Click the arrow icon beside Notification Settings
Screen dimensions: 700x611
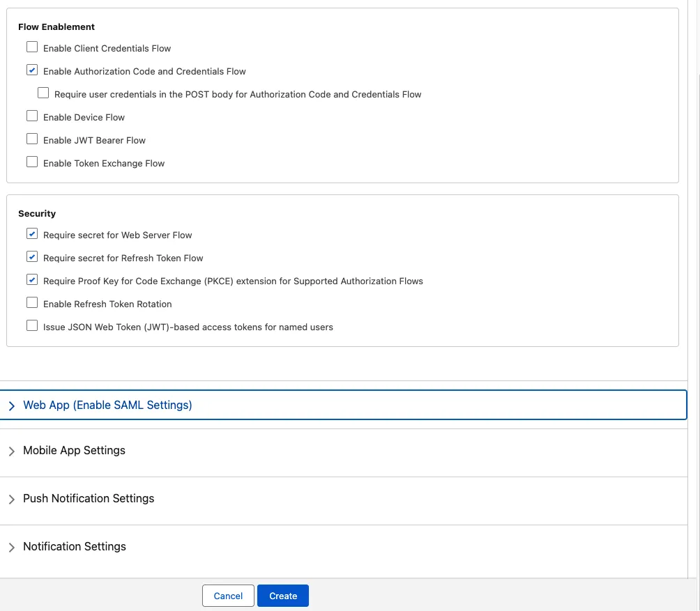click(x=12, y=548)
